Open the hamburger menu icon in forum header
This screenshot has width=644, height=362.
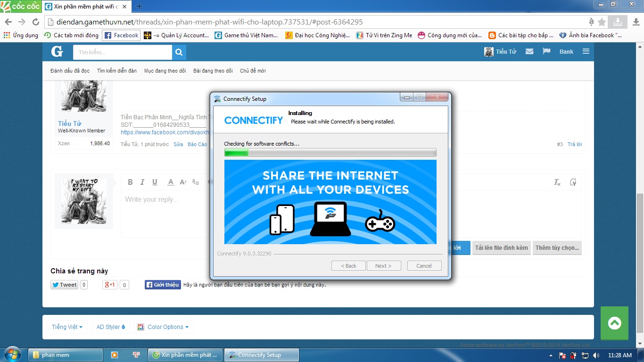coord(586,51)
